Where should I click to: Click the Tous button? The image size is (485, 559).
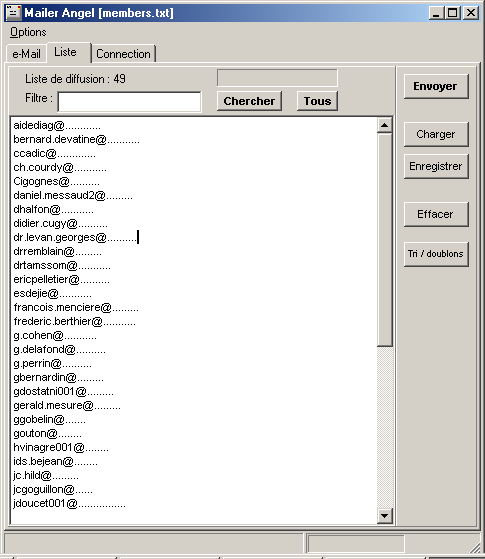317,101
